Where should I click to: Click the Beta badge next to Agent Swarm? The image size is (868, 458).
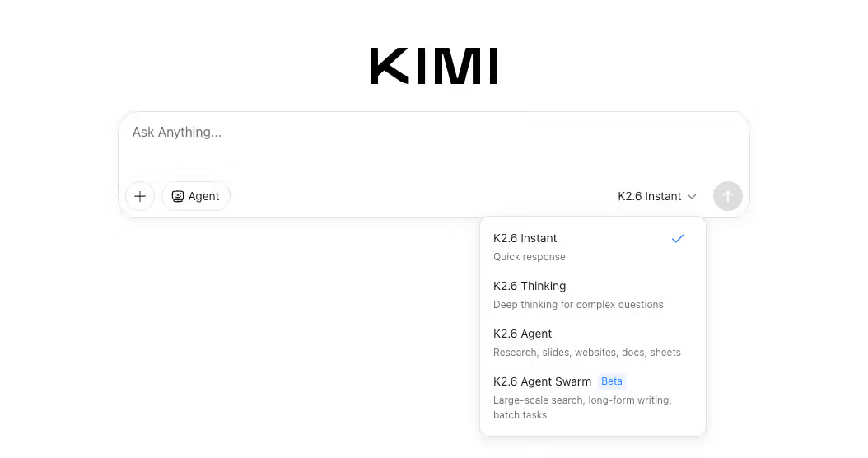612,381
